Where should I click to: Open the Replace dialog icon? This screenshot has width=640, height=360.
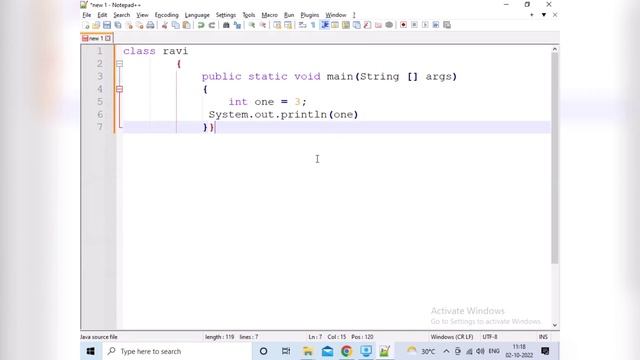(x=237, y=25)
